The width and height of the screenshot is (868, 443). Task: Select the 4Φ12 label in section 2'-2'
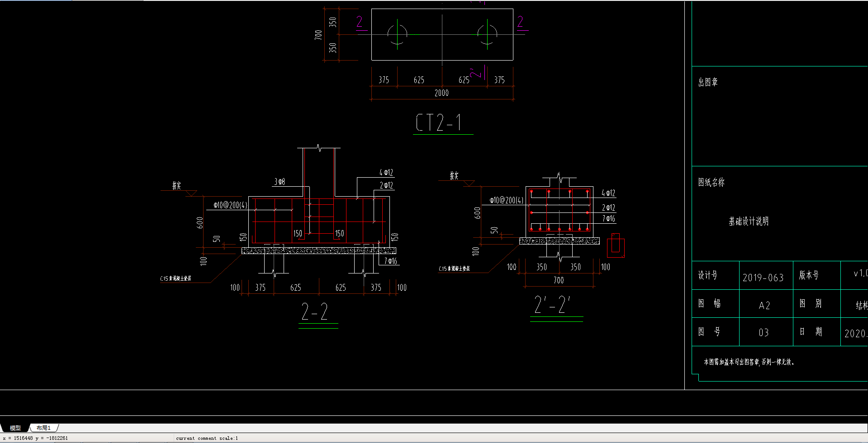tap(608, 193)
